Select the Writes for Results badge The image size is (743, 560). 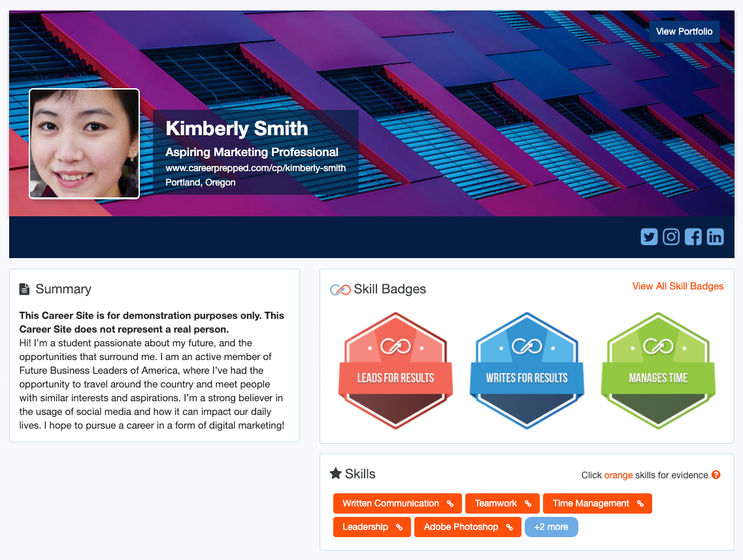[527, 371]
